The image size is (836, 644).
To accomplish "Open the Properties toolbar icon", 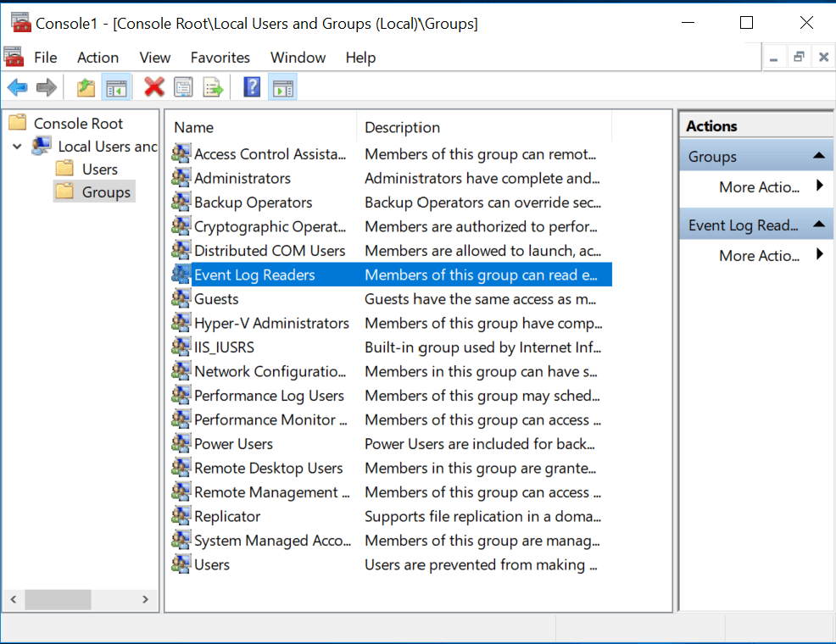I will [183, 86].
